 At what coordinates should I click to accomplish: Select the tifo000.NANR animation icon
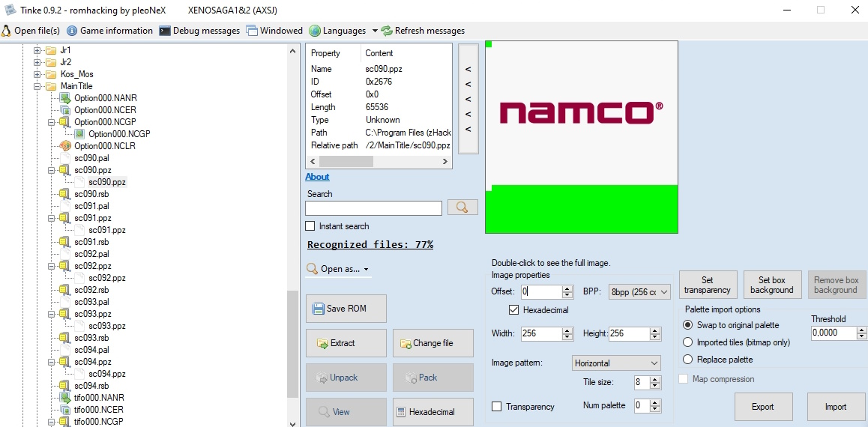(64, 398)
